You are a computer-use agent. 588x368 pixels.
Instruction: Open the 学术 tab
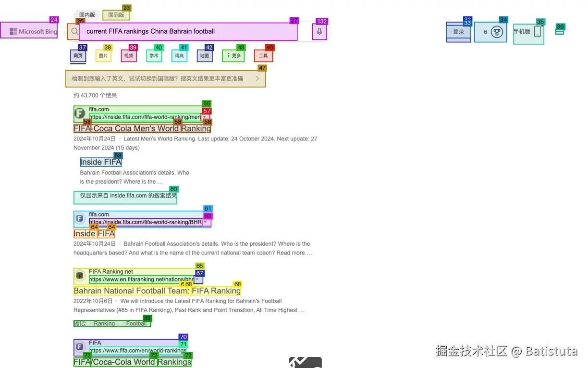coord(154,56)
